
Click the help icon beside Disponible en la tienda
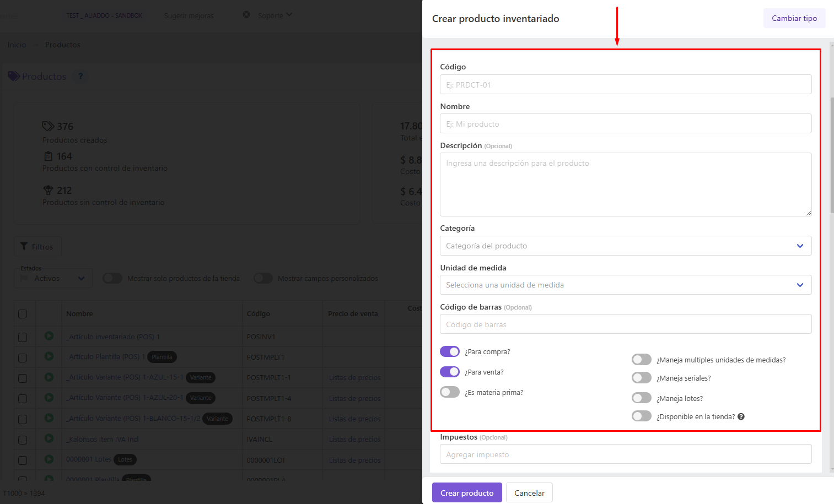pos(741,416)
